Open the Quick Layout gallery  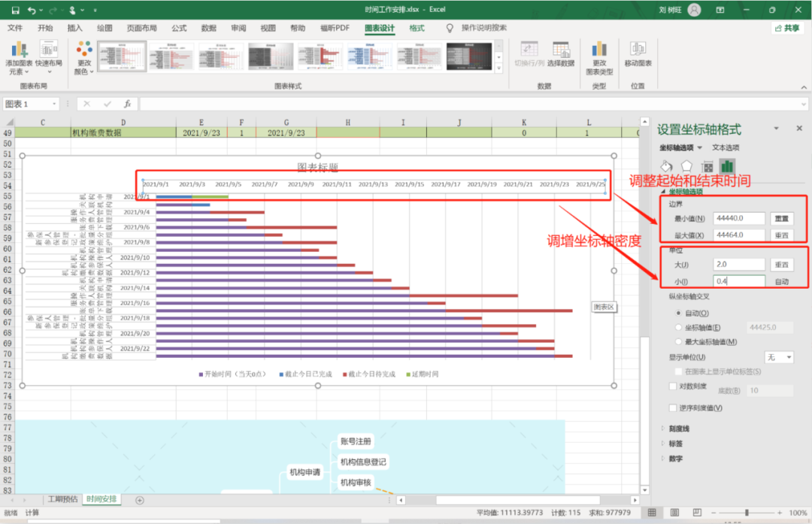[49, 58]
